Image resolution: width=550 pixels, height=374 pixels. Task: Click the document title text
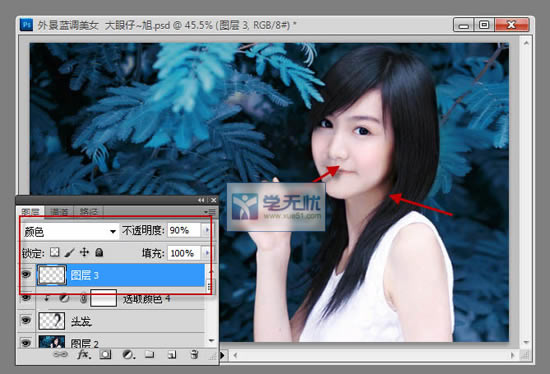click(x=167, y=25)
